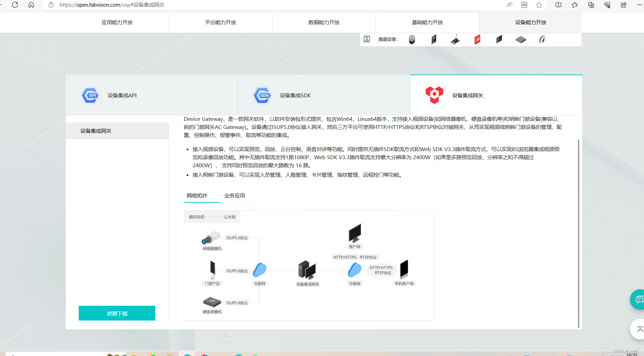Switch to the 设备集成API tab

(x=152, y=95)
